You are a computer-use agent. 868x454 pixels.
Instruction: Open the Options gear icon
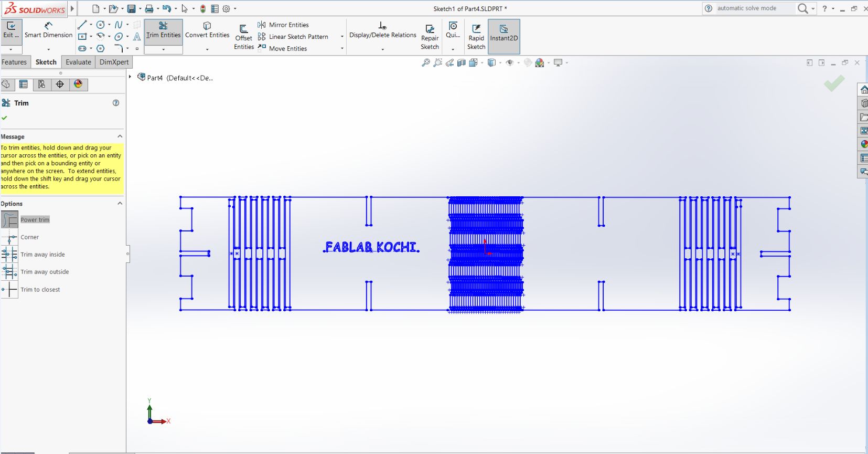pyautogui.click(x=227, y=8)
